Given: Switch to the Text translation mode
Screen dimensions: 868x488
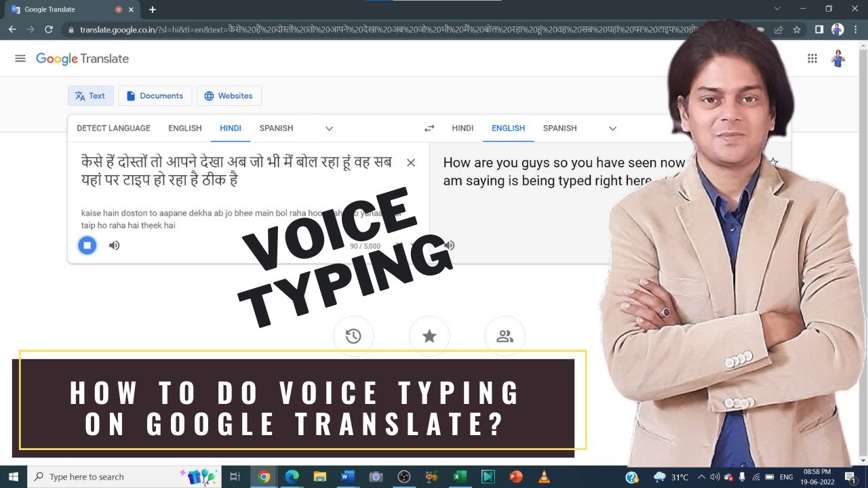Looking at the screenshot, I should pyautogui.click(x=90, y=96).
